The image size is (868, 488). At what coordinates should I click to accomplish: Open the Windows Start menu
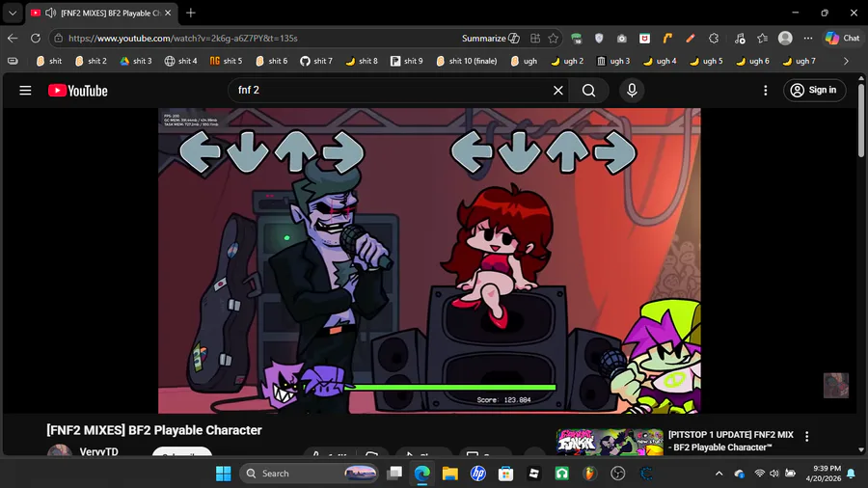coord(223,474)
